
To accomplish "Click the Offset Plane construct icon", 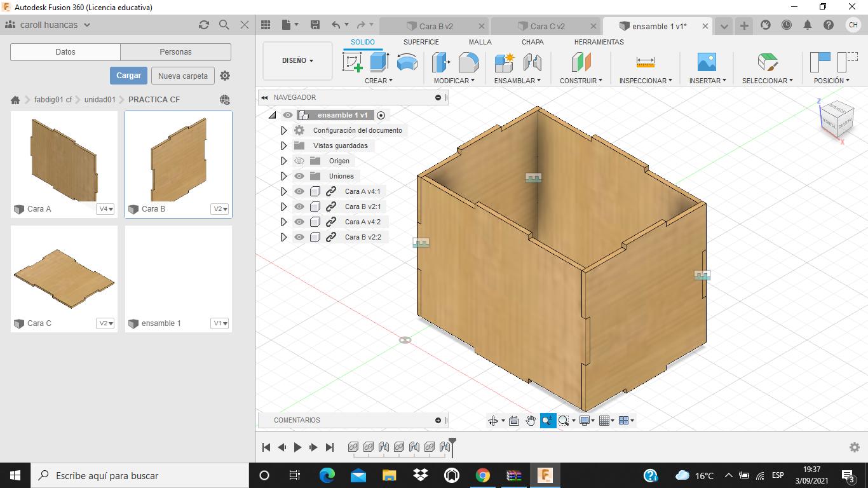I will 581,62.
